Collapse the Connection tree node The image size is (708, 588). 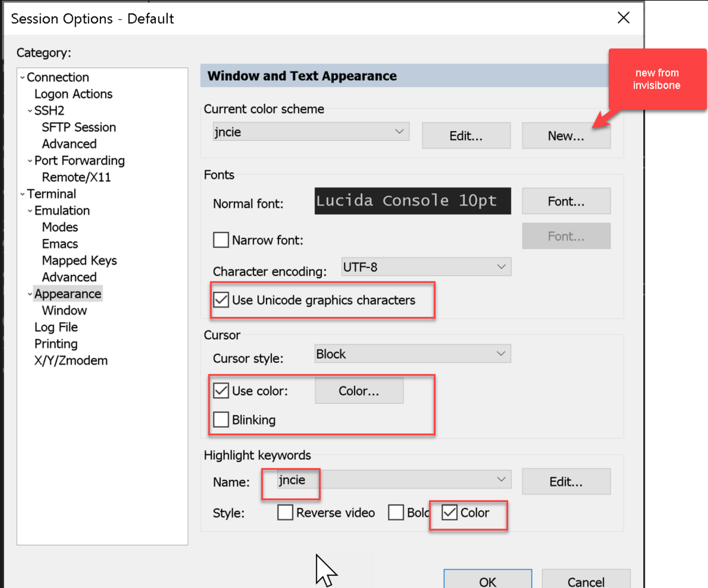(23, 78)
